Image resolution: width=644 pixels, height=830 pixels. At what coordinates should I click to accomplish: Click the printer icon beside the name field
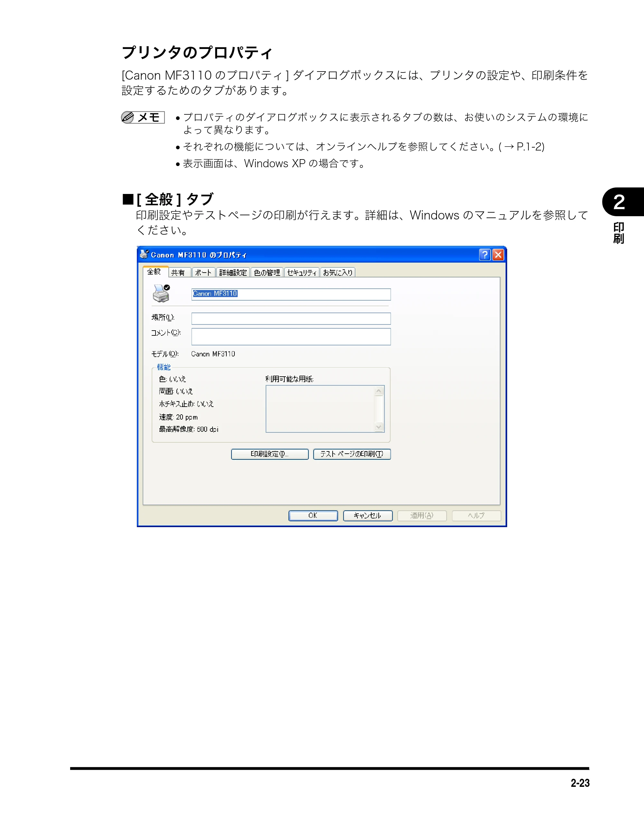161,294
